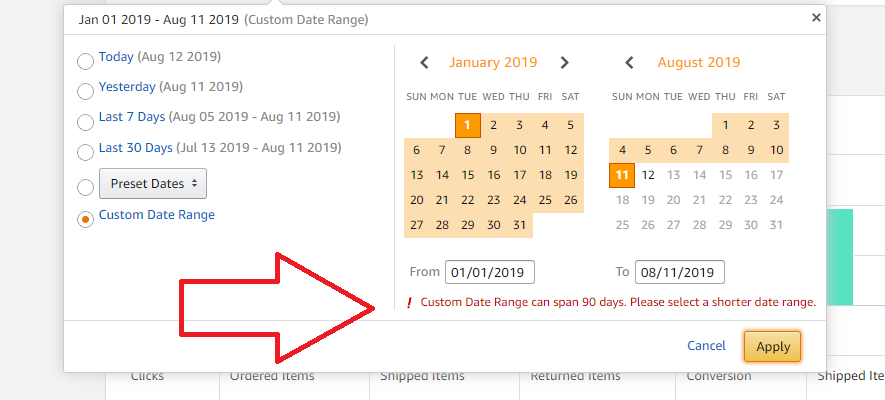Select August 11 in the calendar
The height and width of the screenshot is (400, 885).
(622, 175)
